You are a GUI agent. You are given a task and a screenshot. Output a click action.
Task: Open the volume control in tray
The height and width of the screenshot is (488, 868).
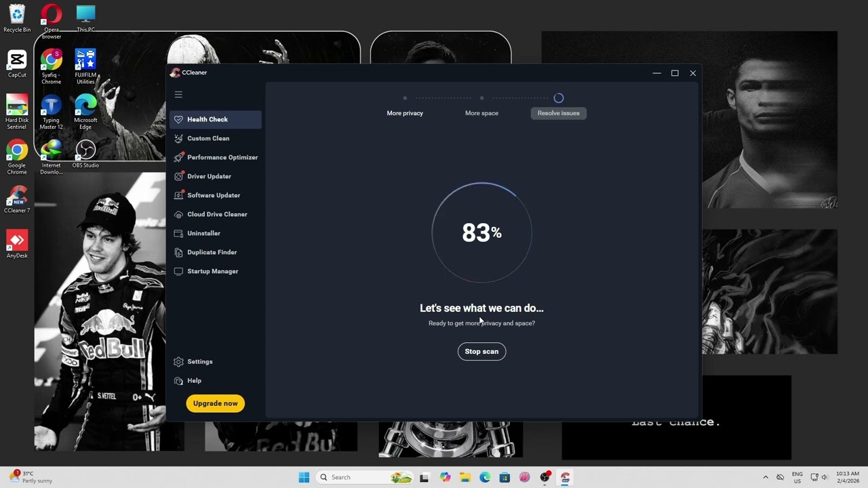(825, 477)
